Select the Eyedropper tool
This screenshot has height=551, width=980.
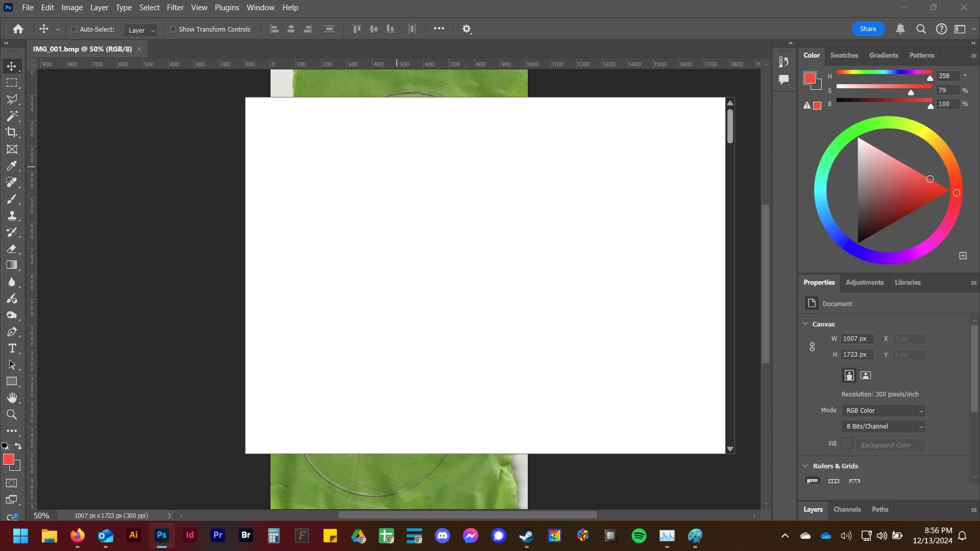click(x=12, y=166)
